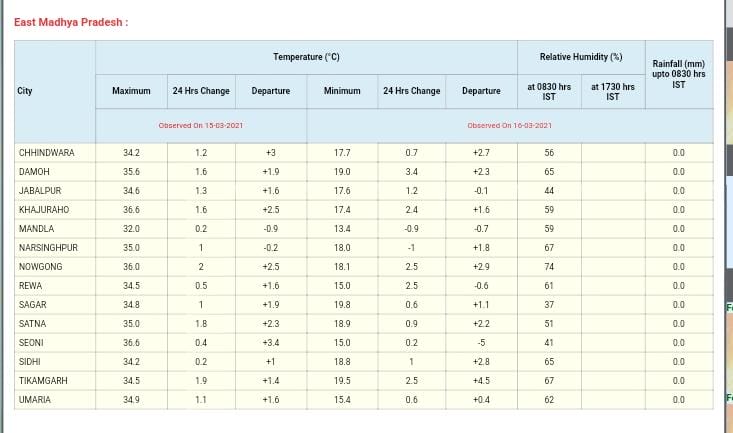The height and width of the screenshot is (433, 733).
Task: Click the UMARIA city name
Action: pyautogui.click(x=35, y=400)
